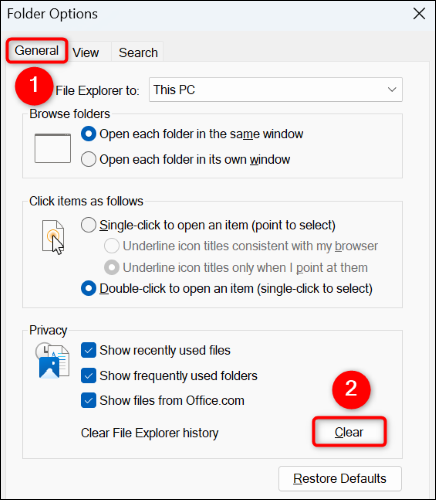This screenshot has width=436, height=500.
Task: Close the Folder Options dialog
Action: point(419,14)
